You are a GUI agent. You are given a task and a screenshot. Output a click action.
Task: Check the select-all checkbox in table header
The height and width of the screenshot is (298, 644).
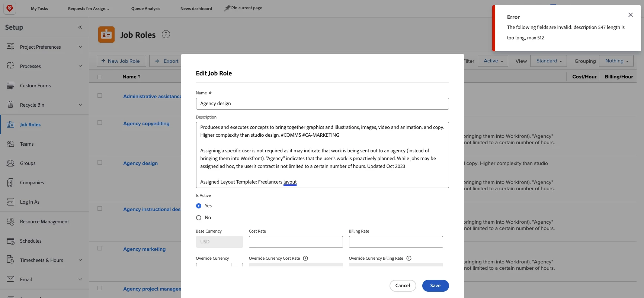(100, 77)
